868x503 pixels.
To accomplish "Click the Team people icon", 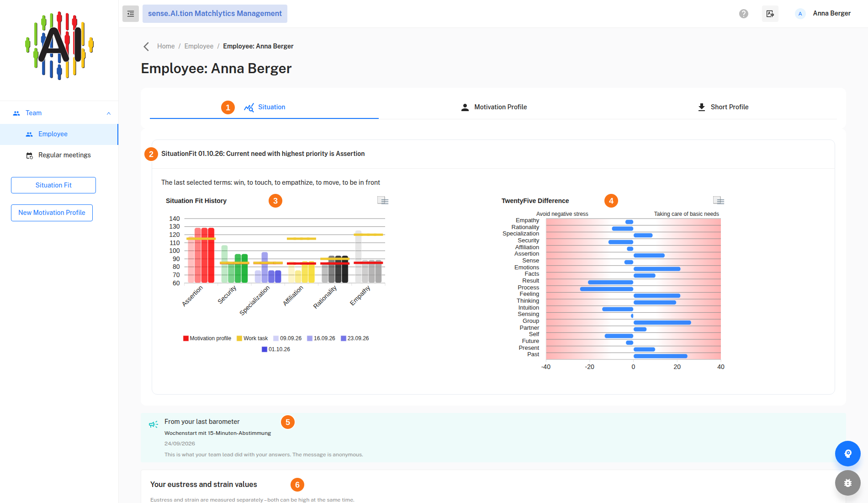I will (16, 113).
